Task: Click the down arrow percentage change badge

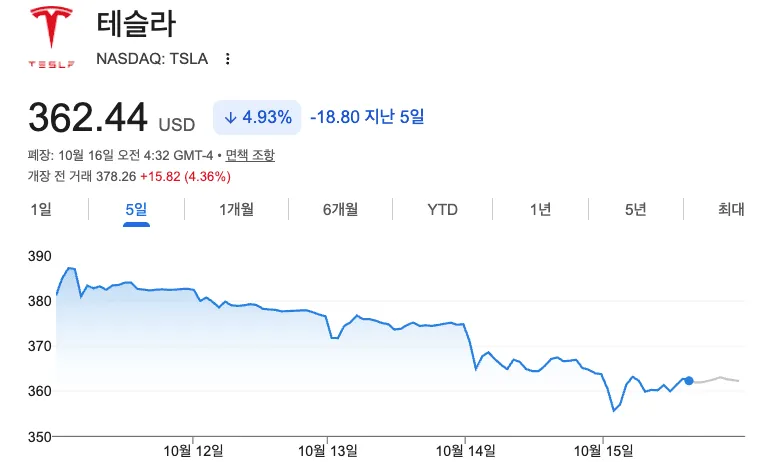Action: pyautogui.click(x=257, y=117)
